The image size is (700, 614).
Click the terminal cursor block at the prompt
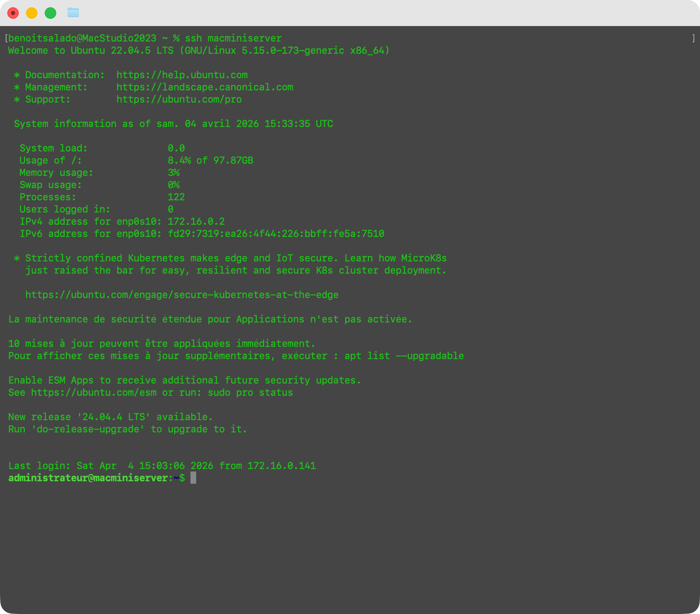(193, 478)
